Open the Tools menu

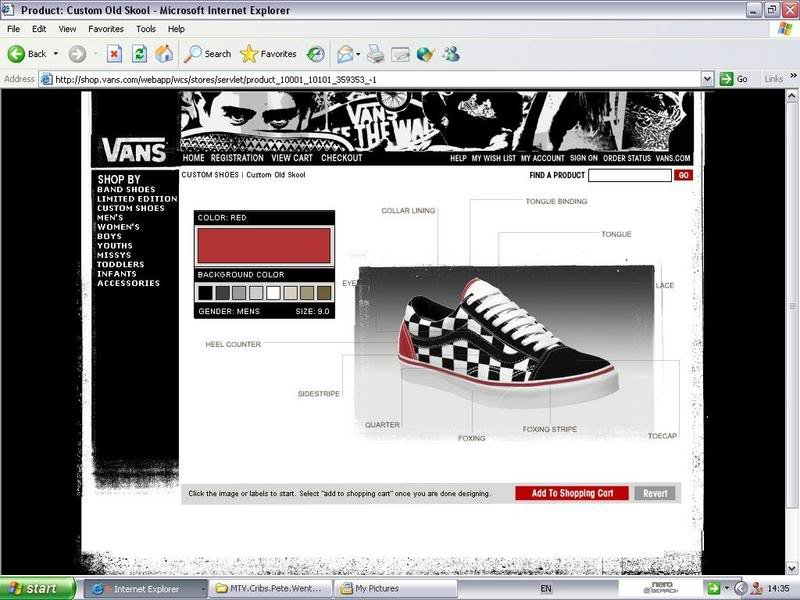pos(145,29)
